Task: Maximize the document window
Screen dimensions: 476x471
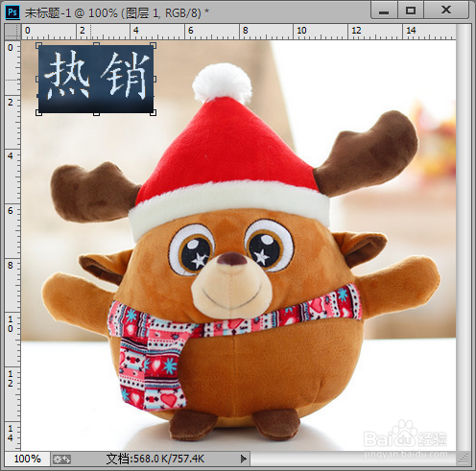Action: tap(411, 11)
